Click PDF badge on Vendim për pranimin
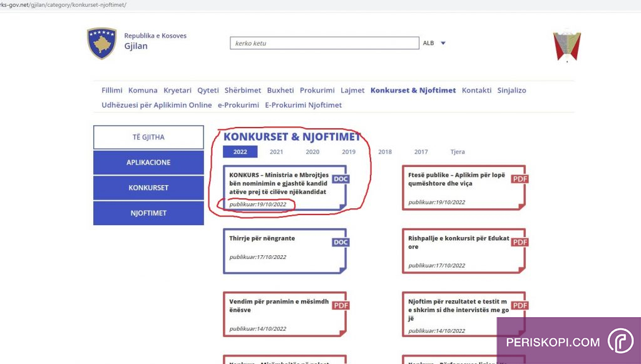Image resolution: width=641 pixels, height=364 pixels. coord(341,305)
